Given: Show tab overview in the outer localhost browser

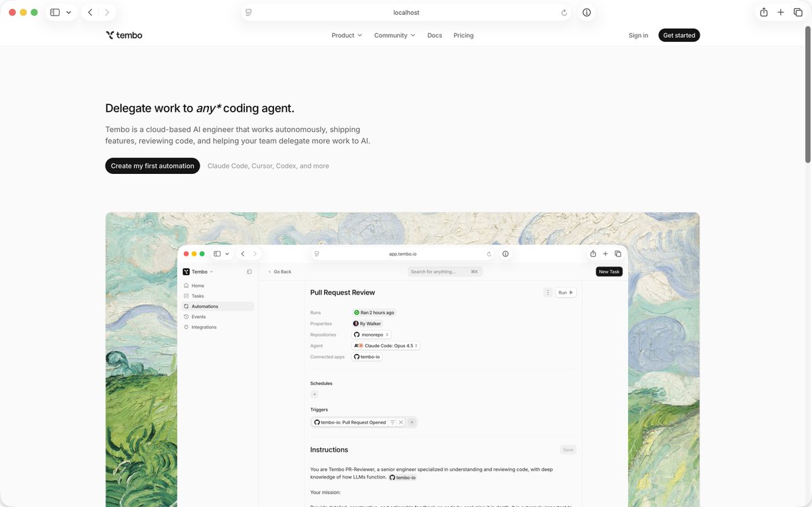Looking at the screenshot, I should point(796,12).
